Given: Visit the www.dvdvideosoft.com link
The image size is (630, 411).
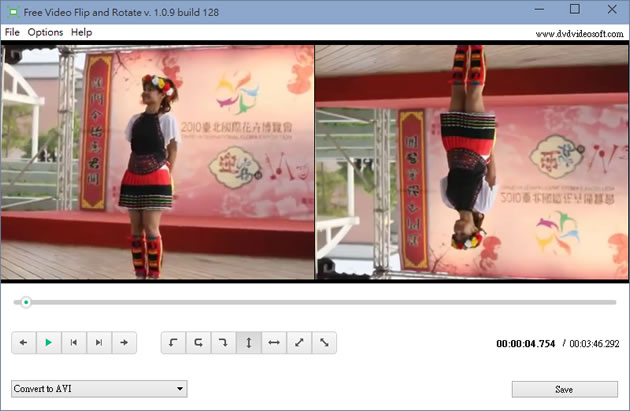Looking at the screenshot, I should 579,33.
